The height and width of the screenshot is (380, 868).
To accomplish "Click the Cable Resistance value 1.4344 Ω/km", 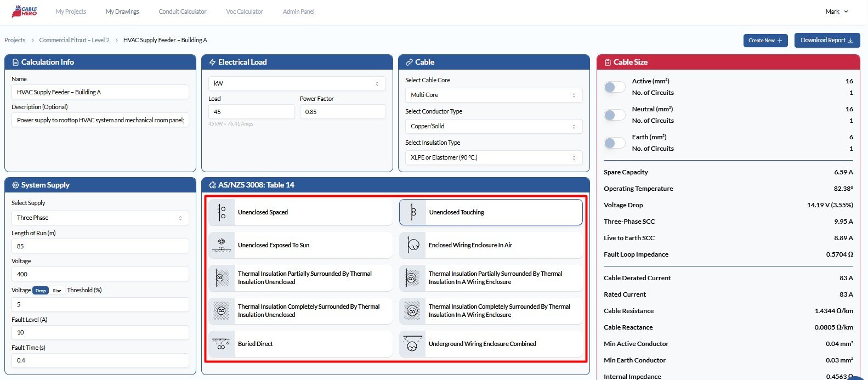I will tap(833, 311).
